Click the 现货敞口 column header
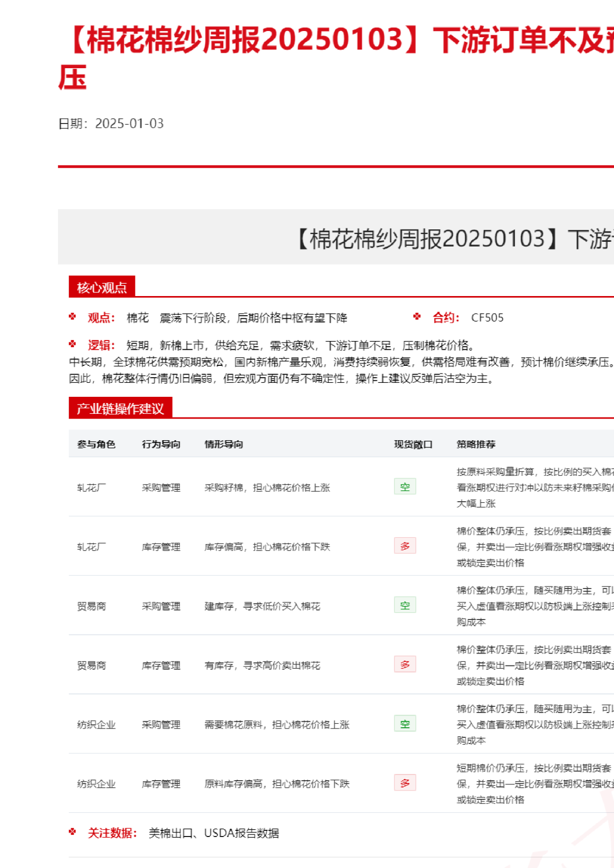The height and width of the screenshot is (868, 614). 413,444
